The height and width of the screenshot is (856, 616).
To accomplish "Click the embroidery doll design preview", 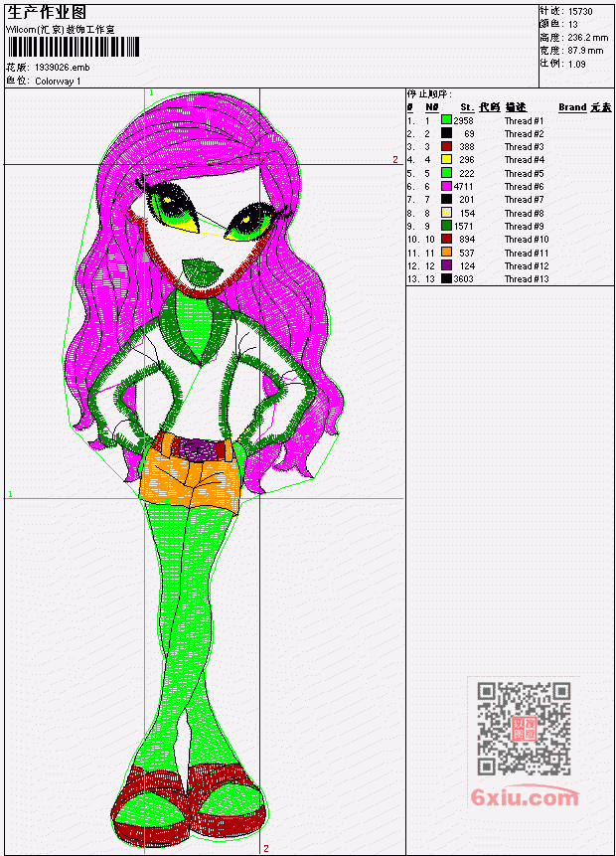I will [x=205, y=470].
